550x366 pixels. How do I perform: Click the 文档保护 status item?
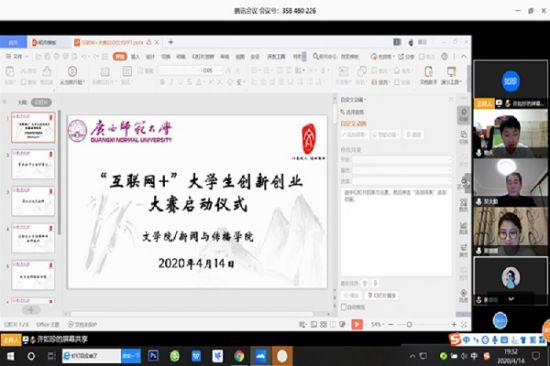(82, 325)
